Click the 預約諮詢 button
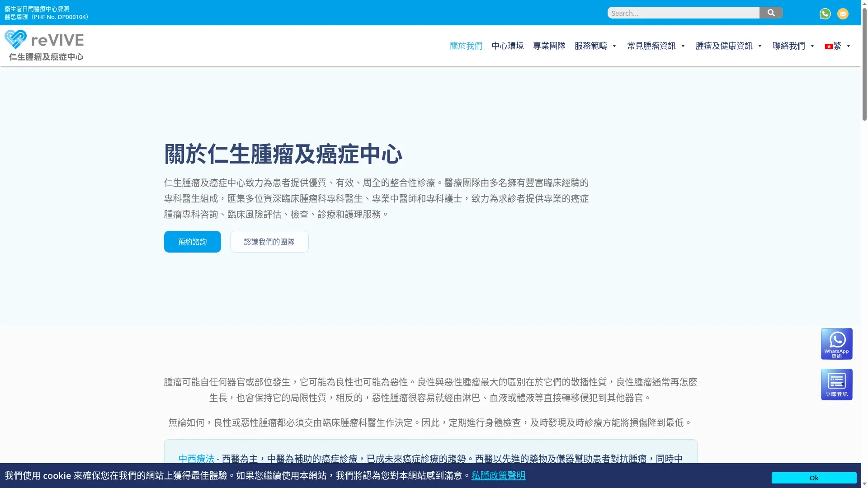 tap(192, 242)
